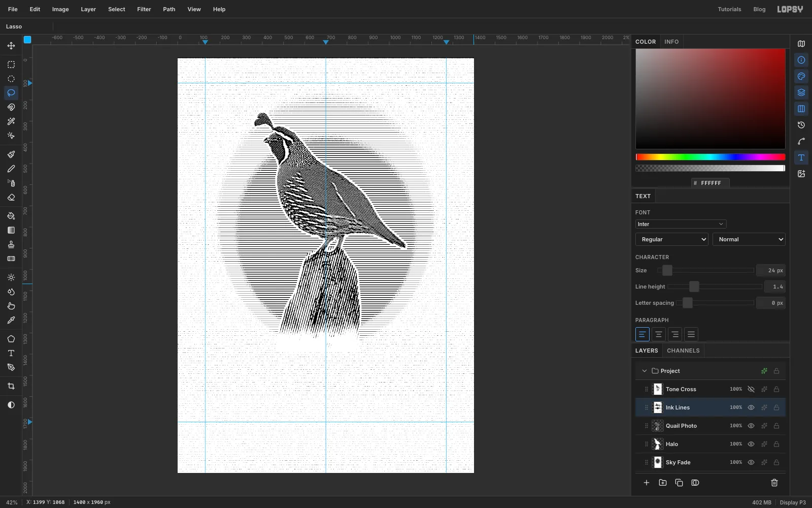This screenshot has height=508, width=812.
Task: Click the Line height slider handle
Action: (694, 287)
